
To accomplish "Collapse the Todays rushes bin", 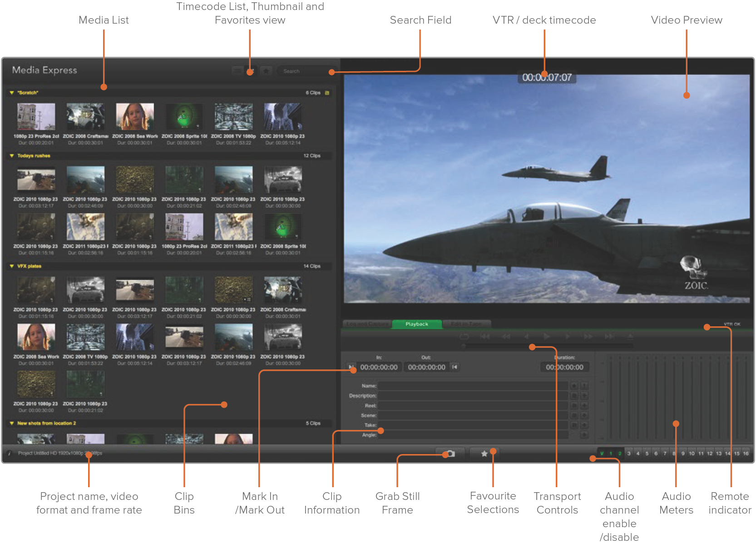I will pyautogui.click(x=12, y=156).
